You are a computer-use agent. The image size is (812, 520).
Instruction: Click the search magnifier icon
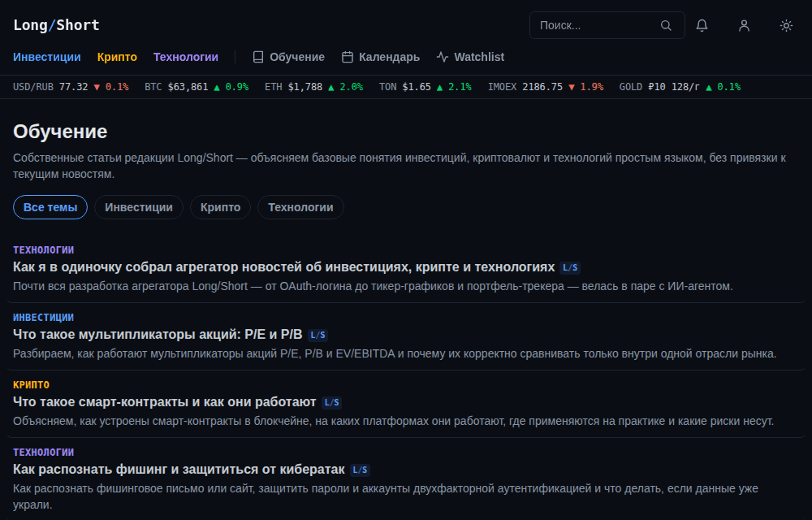point(666,25)
